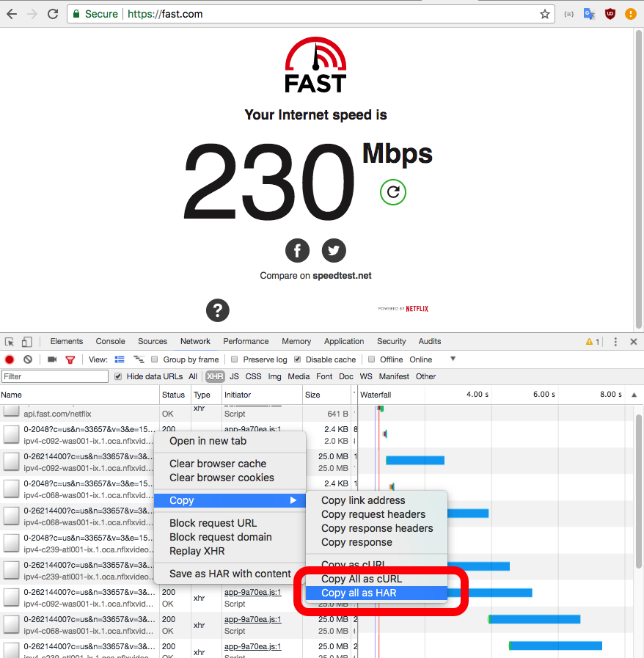Switch to large request rows view
Viewport: 644px width, 658px height.
coord(120,359)
